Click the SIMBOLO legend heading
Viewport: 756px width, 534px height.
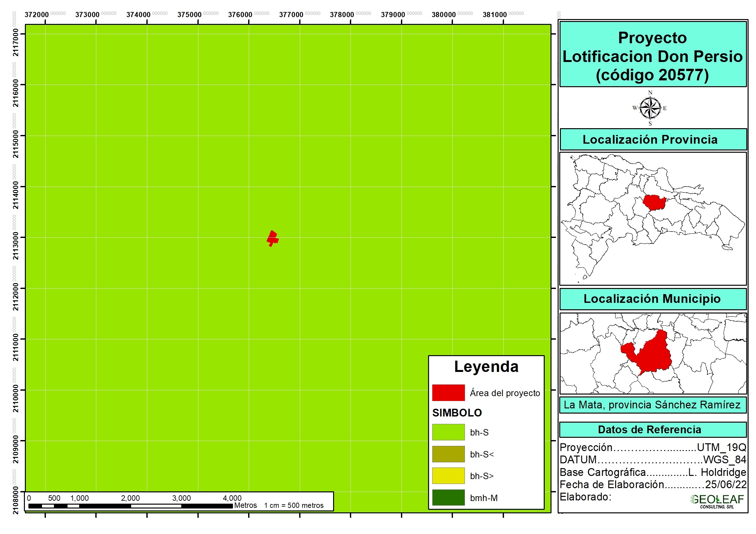coord(457,413)
